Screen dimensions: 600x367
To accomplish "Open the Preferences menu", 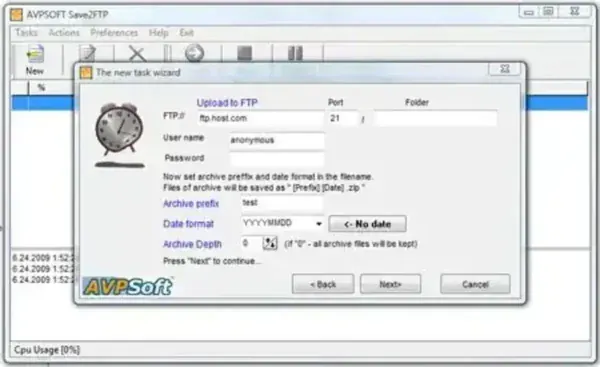I will [114, 33].
